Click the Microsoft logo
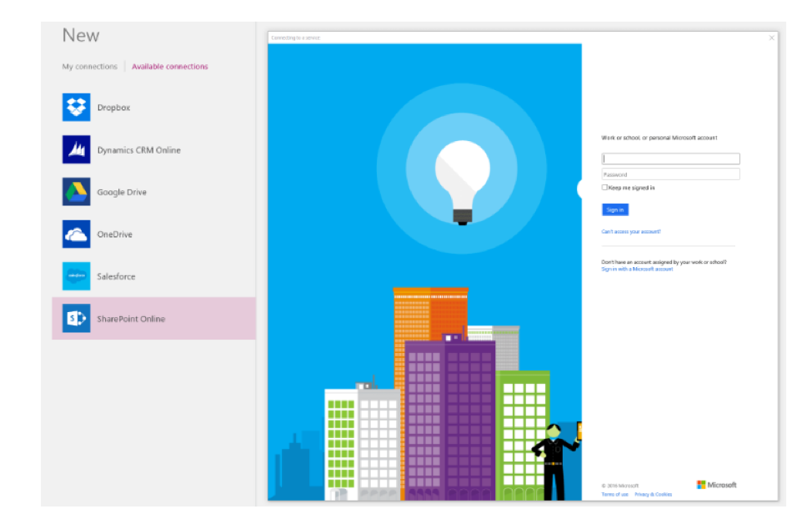The image size is (812, 519). pos(717,485)
